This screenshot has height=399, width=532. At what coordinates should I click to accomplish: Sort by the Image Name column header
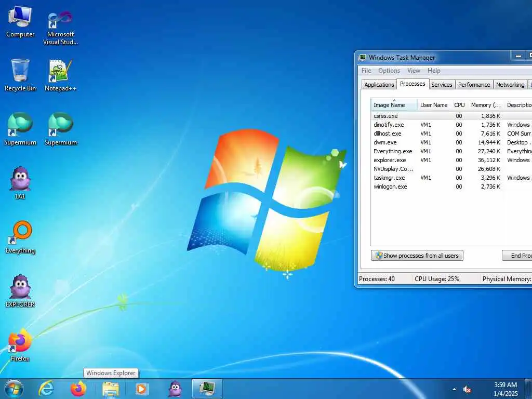point(394,105)
